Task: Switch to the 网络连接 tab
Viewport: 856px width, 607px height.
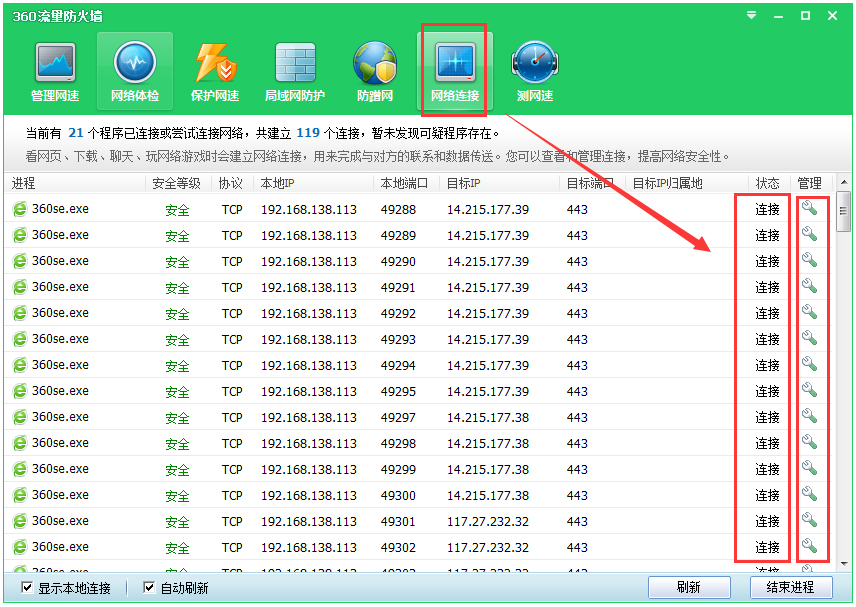Action: tap(455, 72)
